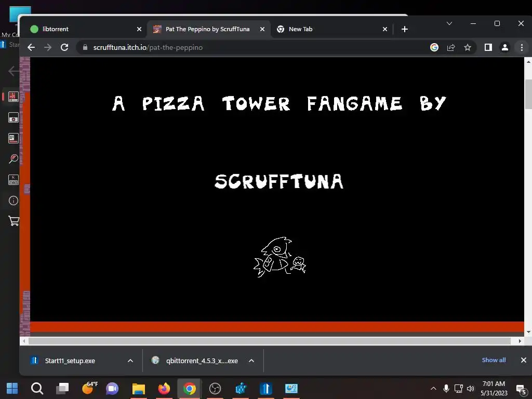
Task: Close the libtorrent tab
Action: pyautogui.click(x=139, y=29)
